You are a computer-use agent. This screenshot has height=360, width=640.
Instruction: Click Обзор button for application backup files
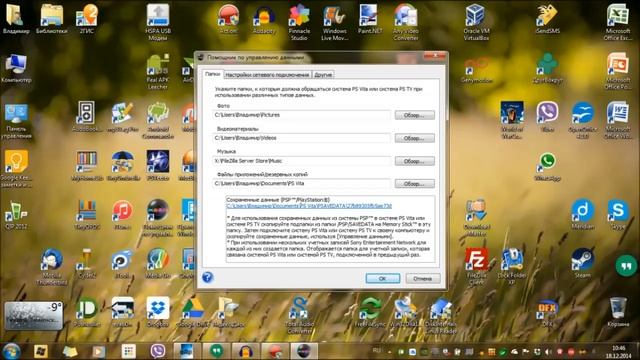(x=414, y=184)
